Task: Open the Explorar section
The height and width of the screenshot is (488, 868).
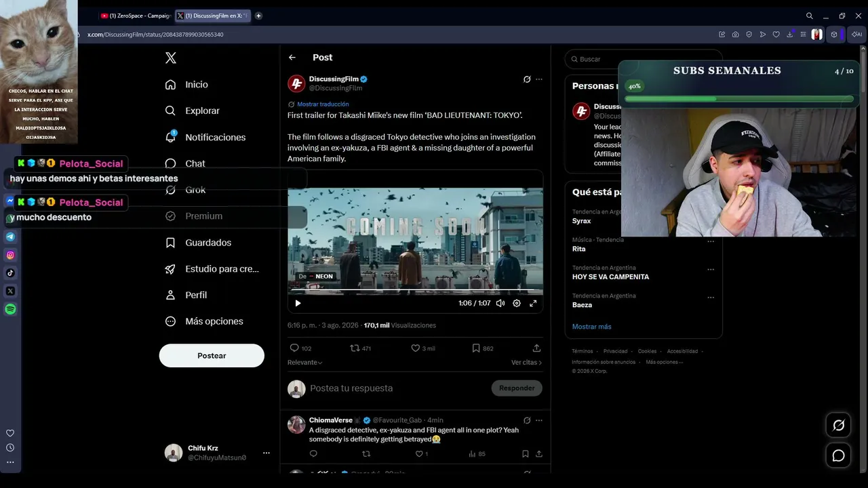Action: pos(193,111)
